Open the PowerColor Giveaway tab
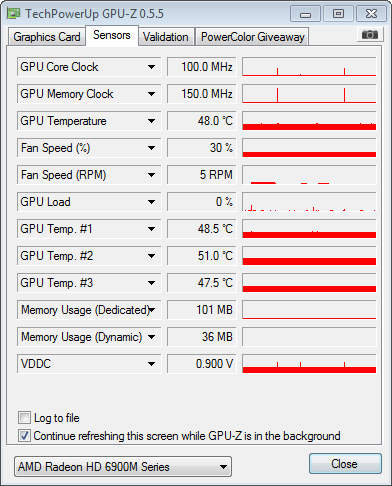This screenshot has width=392, height=486. 253,37
